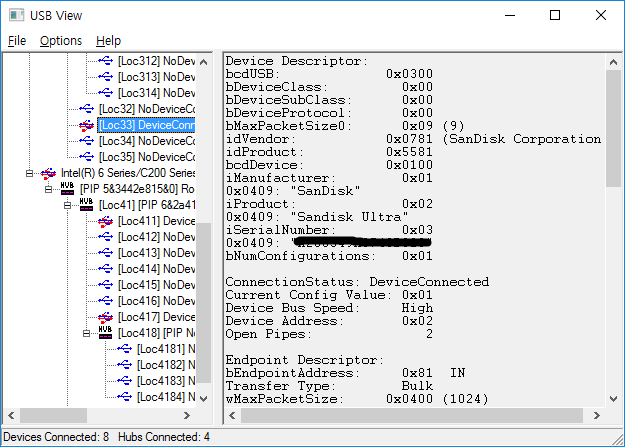Select the [Loc33] DeviceConnected tree item

click(146, 125)
